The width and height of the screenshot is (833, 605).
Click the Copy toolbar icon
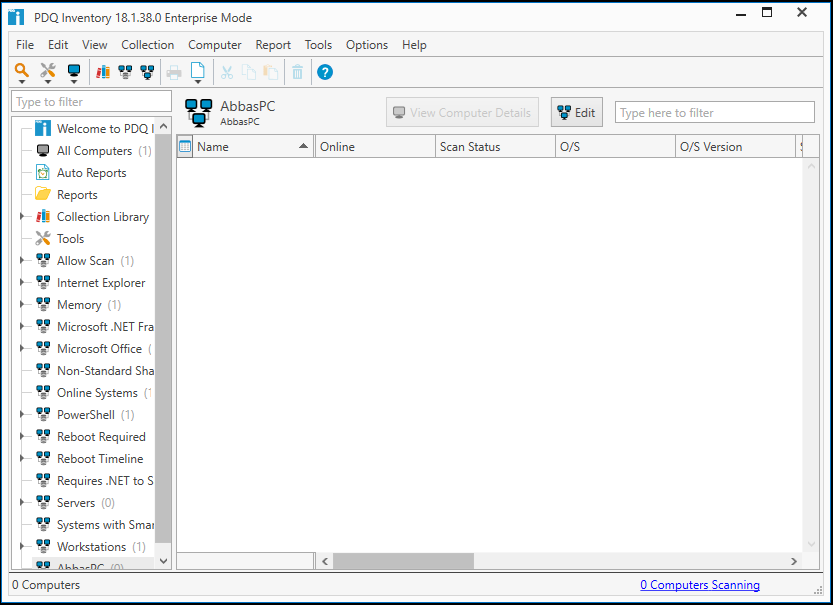(249, 72)
